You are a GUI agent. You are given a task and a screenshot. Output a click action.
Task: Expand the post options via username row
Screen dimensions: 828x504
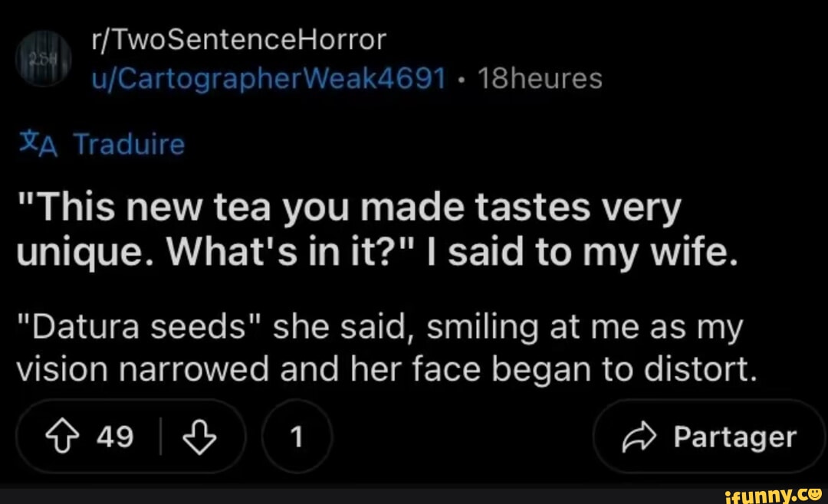point(268,77)
